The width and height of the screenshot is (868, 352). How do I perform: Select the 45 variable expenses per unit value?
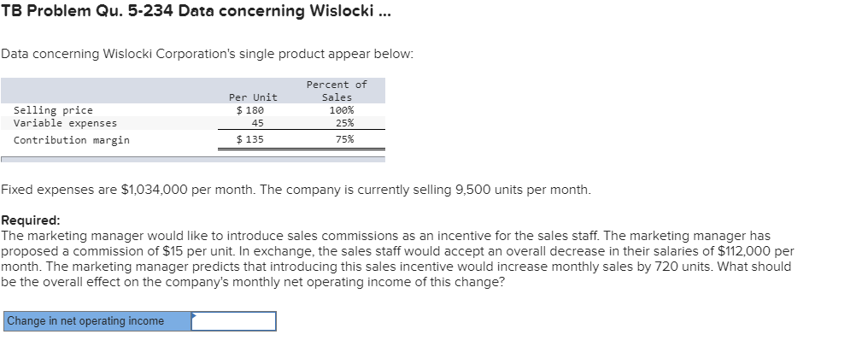pyautogui.click(x=257, y=123)
